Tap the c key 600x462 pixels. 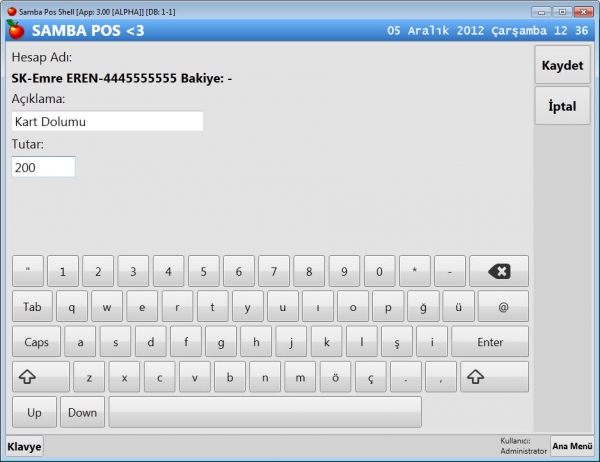coord(159,377)
